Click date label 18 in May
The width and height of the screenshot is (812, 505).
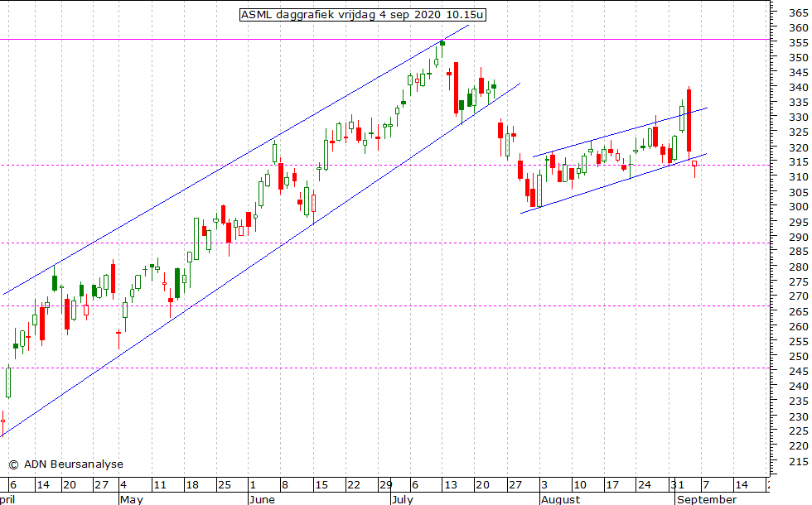192,485
